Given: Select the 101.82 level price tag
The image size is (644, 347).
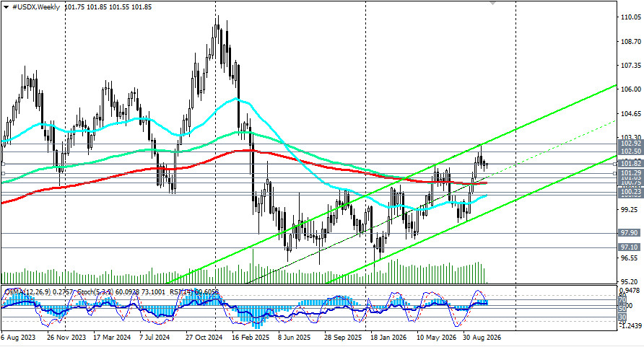Looking at the screenshot, I should coord(630,164).
